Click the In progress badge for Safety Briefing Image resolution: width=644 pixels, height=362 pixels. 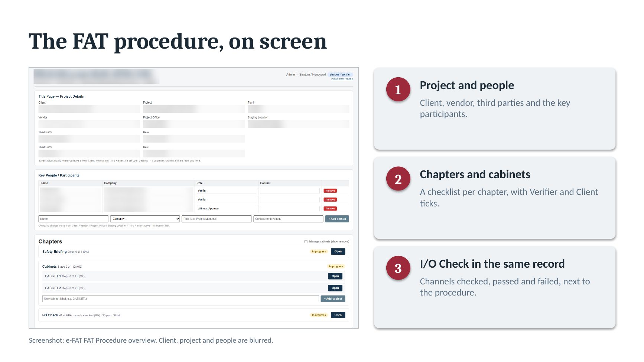pos(319,252)
